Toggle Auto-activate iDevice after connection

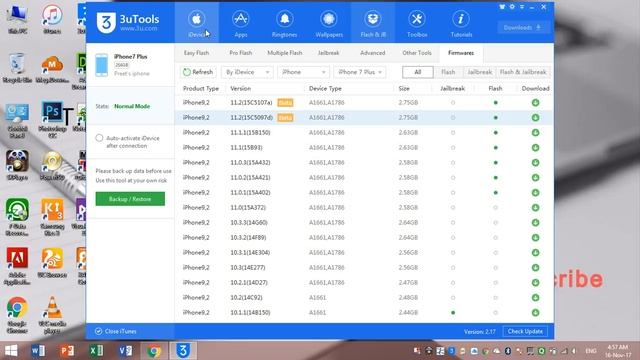(99, 138)
